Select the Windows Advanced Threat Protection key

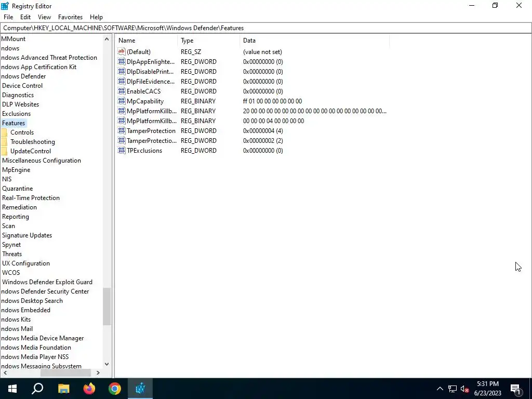pyautogui.click(x=49, y=57)
